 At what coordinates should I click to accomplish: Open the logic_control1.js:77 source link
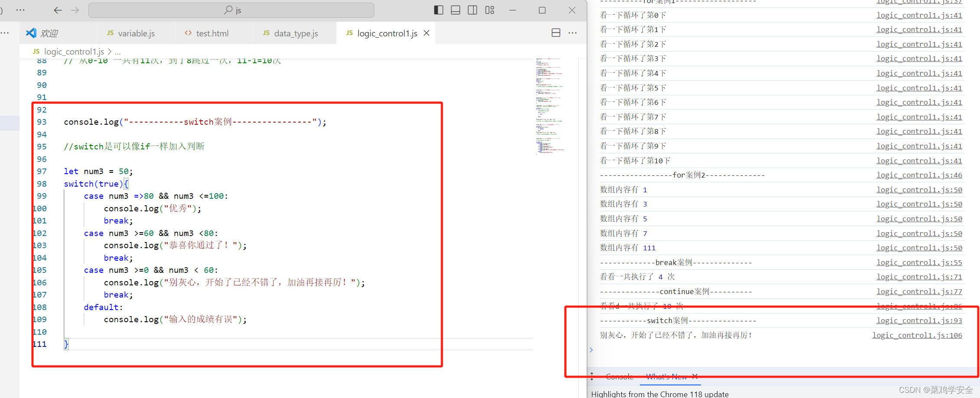tap(919, 291)
